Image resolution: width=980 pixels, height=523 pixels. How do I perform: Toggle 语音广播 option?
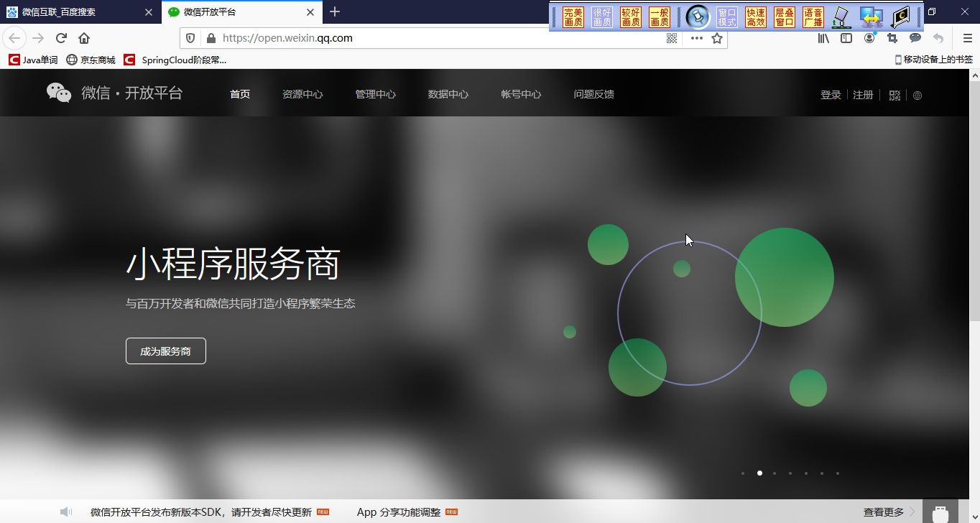(x=813, y=17)
